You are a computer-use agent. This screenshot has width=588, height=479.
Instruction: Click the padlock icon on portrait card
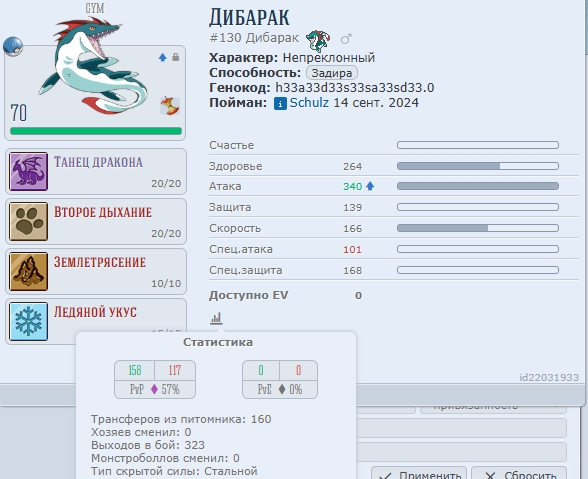[x=176, y=57]
